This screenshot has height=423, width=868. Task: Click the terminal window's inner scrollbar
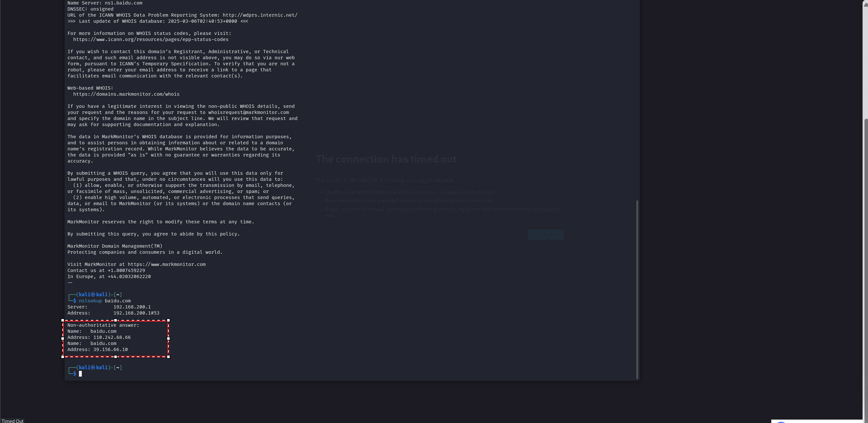point(637,290)
